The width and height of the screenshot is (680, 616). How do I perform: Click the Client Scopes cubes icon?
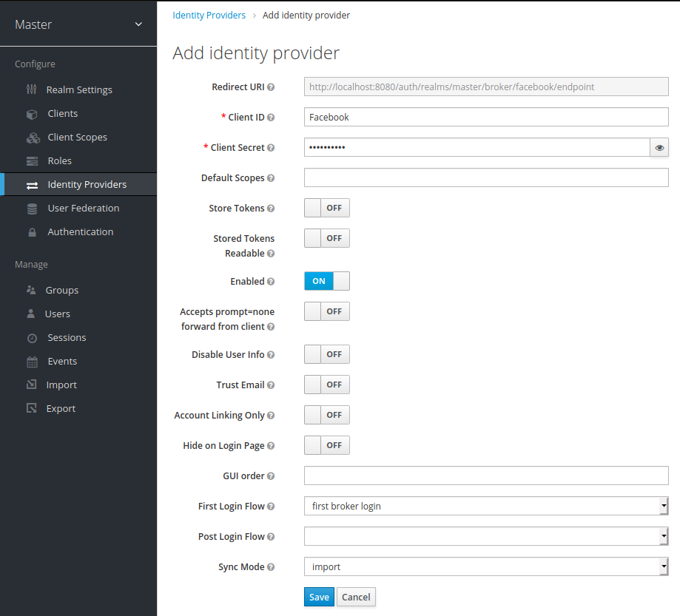click(33, 138)
